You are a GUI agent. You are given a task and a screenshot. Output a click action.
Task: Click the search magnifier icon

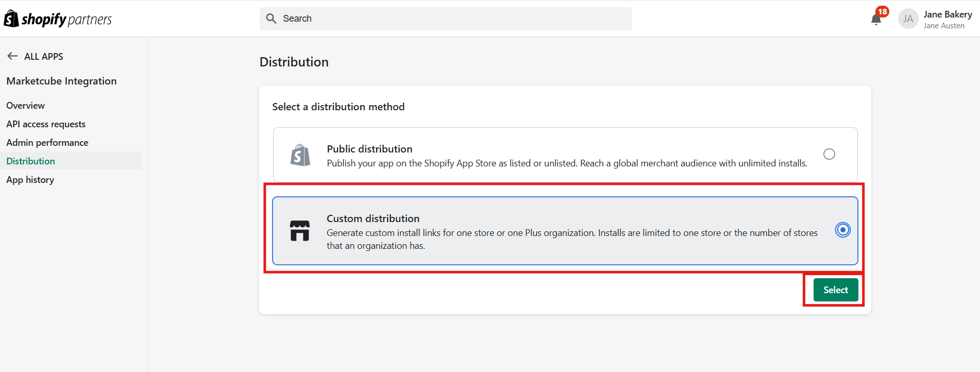271,19
